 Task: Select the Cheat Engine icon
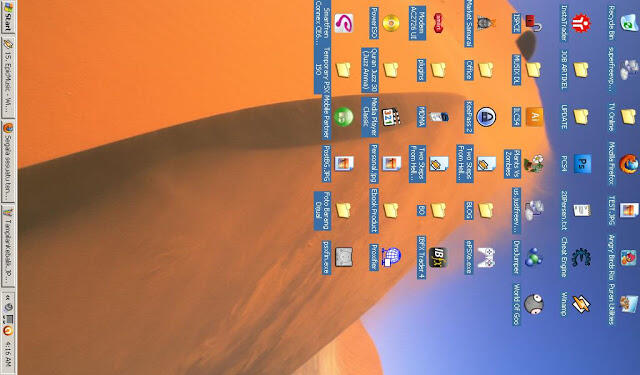(581, 257)
